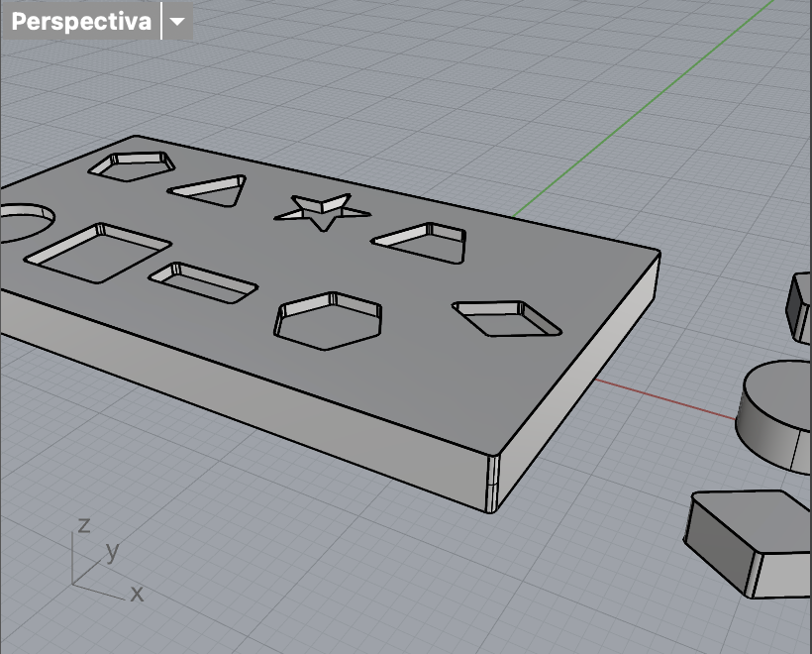812x654 pixels.
Task: Click the trapezoid-shaped hole in the board
Action: coord(421,243)
